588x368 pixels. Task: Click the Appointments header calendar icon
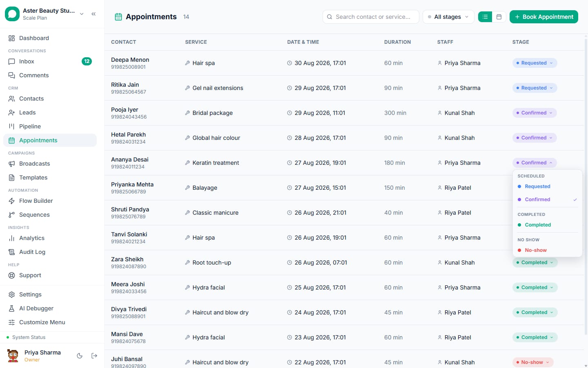[118, 17]
